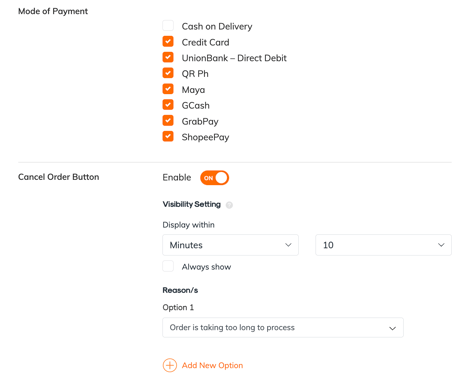Viewport: 474px width, 381px height.
Task: Uncheck the Maya payment checkbox
Action: pyautogui.click(x=168, y=89)
